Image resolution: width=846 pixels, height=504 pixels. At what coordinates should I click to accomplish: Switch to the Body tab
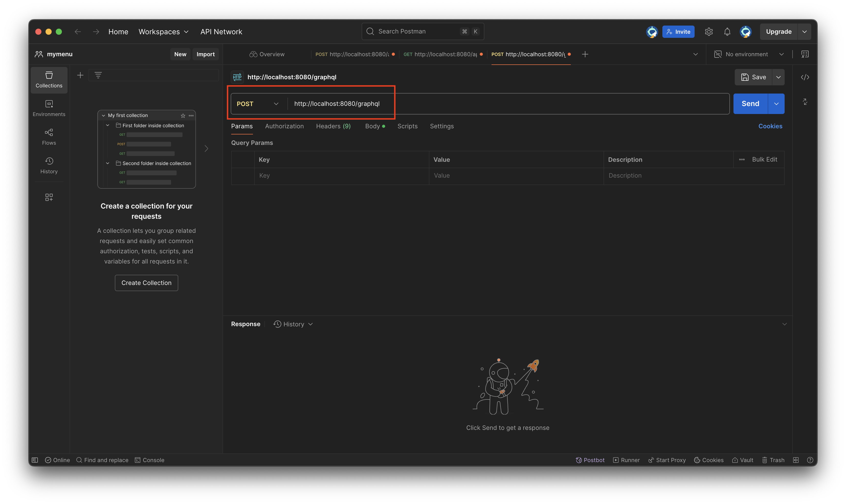[372, 126]
